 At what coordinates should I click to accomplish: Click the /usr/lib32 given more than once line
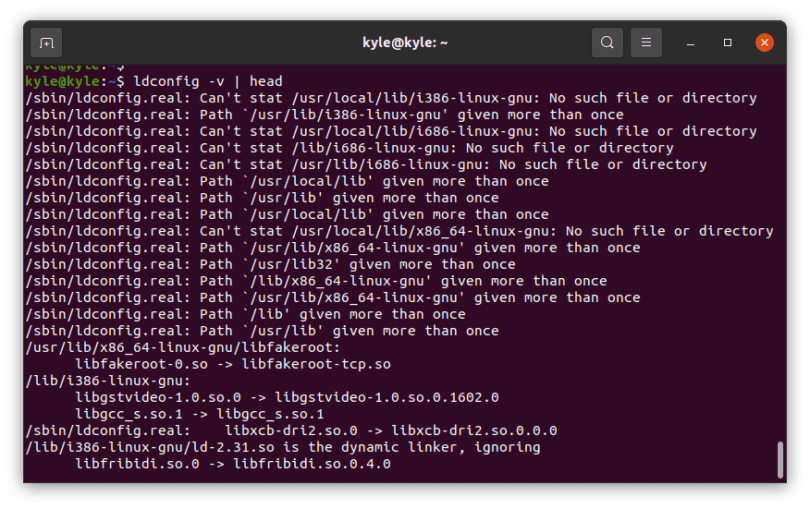click(x=270, y=264)
